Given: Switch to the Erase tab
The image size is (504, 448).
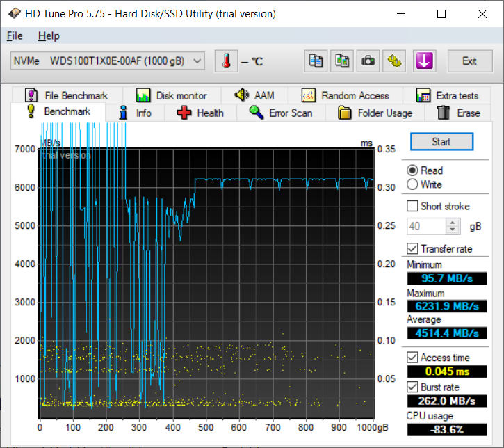Looking at the screenshot, I should pos(458,113).
